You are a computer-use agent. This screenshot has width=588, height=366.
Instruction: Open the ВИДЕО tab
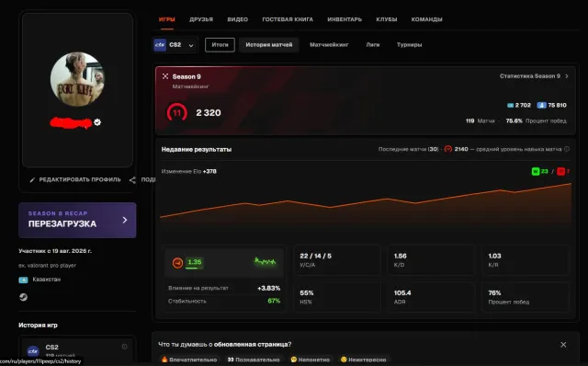237,19
